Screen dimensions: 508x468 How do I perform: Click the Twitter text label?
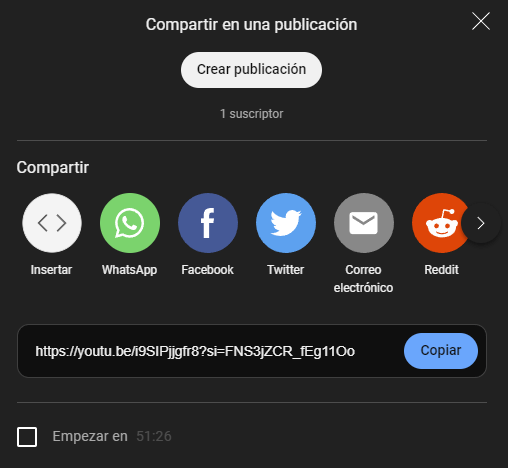(x=286, y=270)
